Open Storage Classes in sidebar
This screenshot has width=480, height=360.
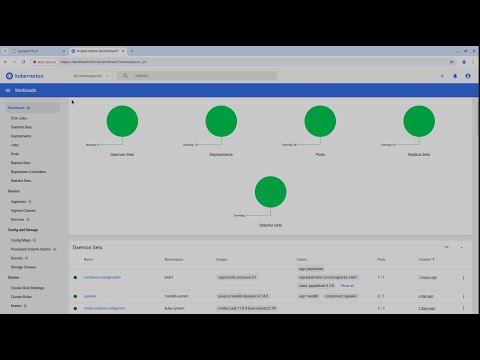click(23, 267)
